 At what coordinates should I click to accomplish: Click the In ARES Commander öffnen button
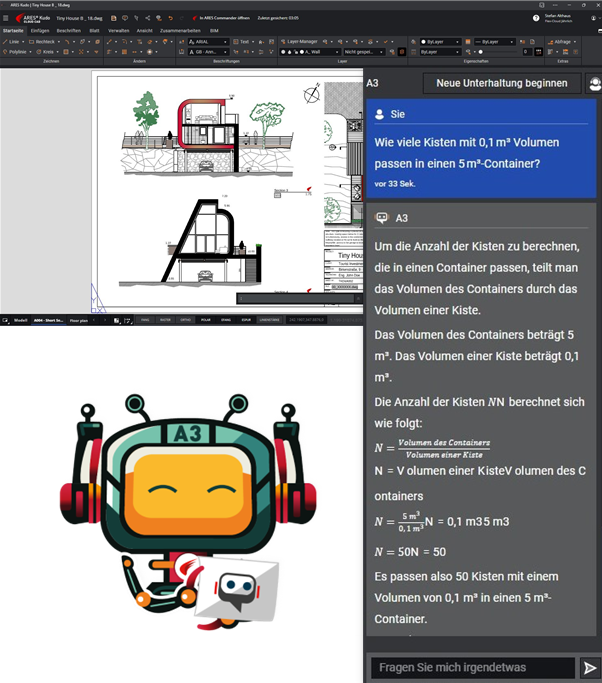(x=223, y=18)
